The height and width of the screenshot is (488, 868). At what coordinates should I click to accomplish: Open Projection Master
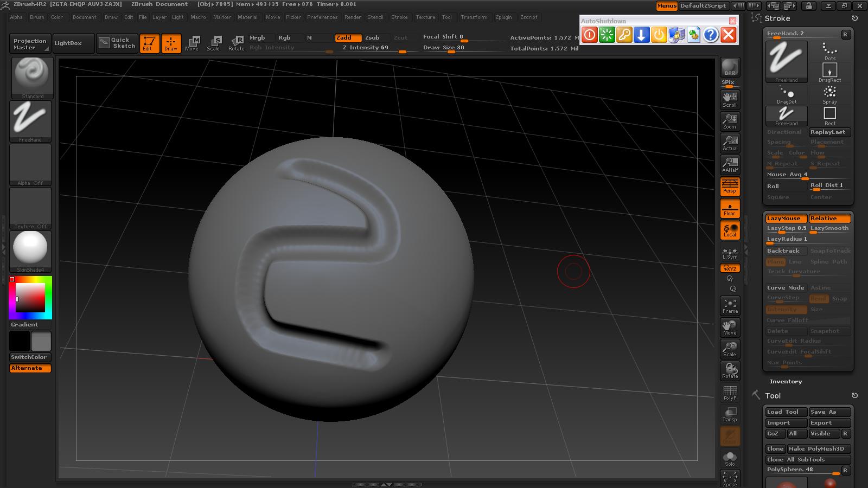30,44
